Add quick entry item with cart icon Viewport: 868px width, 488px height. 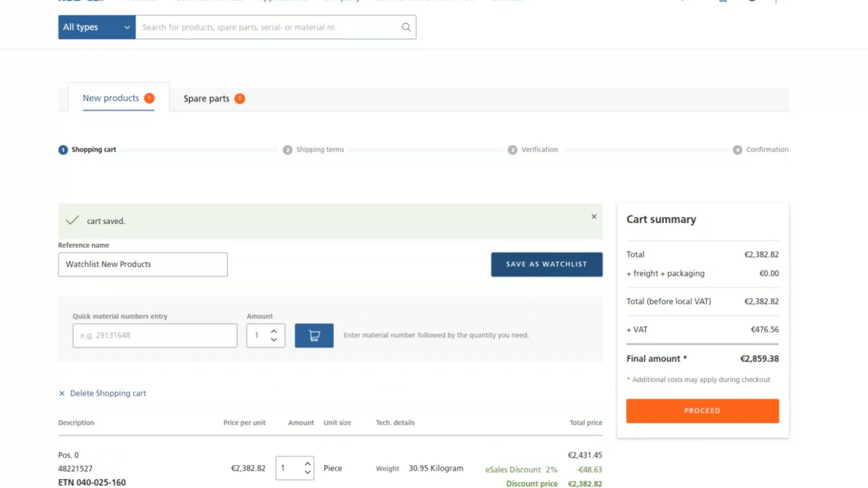pyautogui.click(x=314, y=335)
